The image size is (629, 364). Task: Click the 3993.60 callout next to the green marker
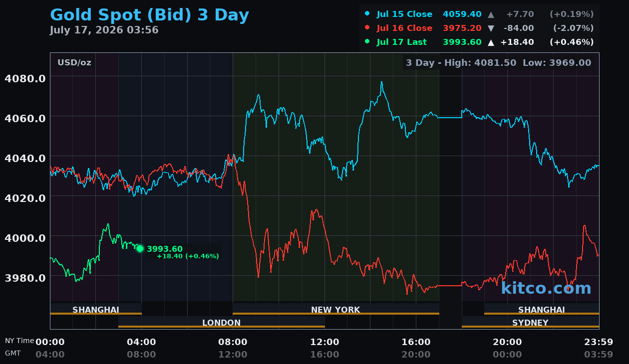click(x=165, y=249)
